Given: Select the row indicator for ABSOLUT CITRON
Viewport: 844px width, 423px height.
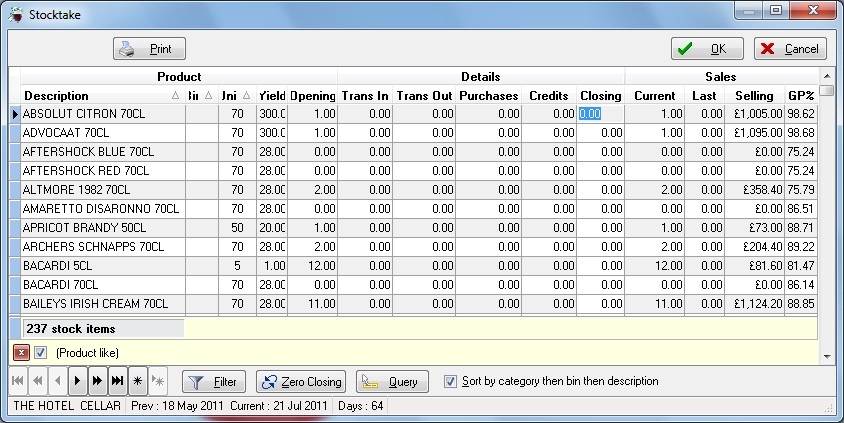Looking at the screenshot, I should pyautogui.click(x=15, y=114).
